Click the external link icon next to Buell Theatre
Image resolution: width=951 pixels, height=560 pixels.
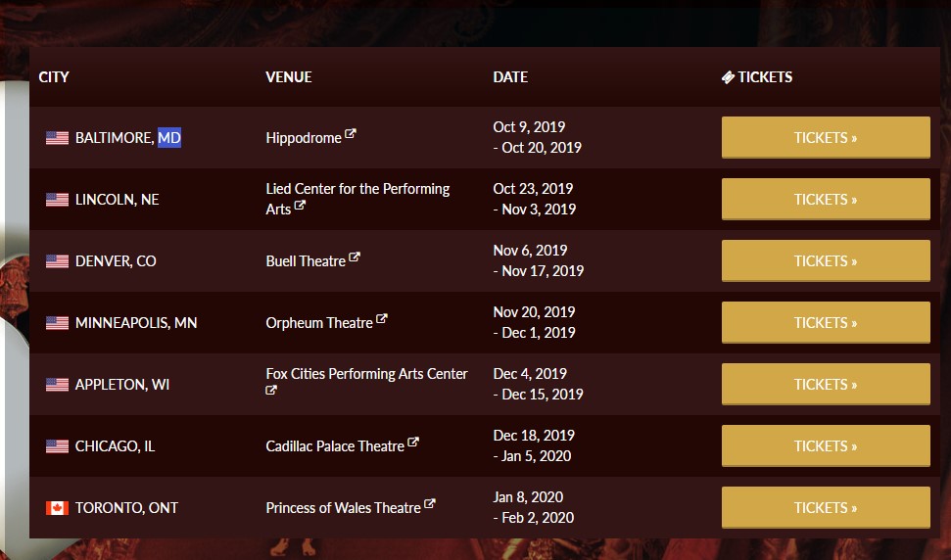tap(355, 257)
